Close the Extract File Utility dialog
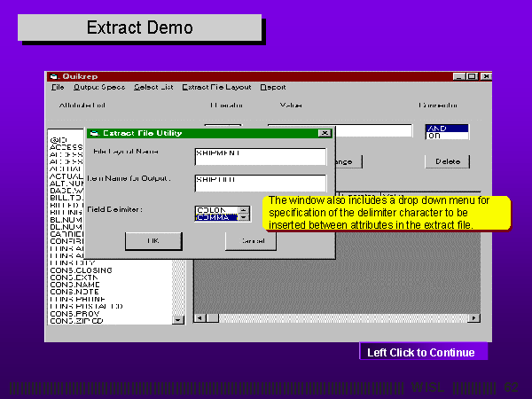The height and width of the screenshot is (399, 532). pos(325,133)
